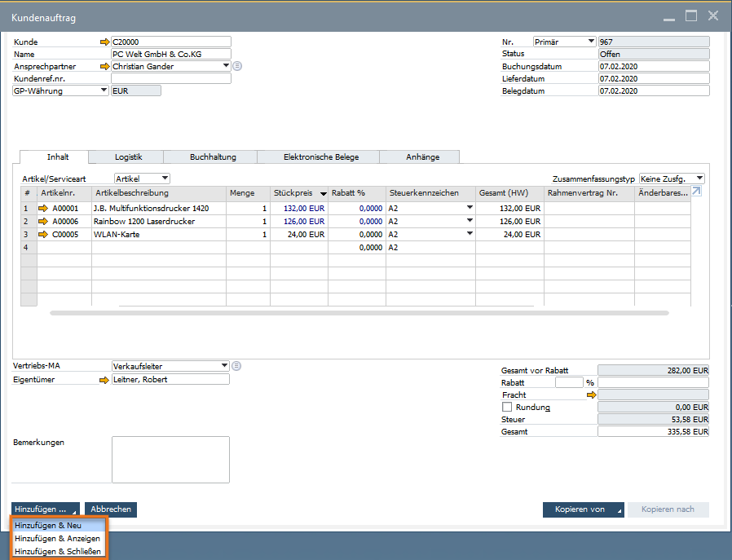Enable the Rundung checkbox
Image resolution: width=732 pixels, height=560 pixels.
(x=507, y=407)
